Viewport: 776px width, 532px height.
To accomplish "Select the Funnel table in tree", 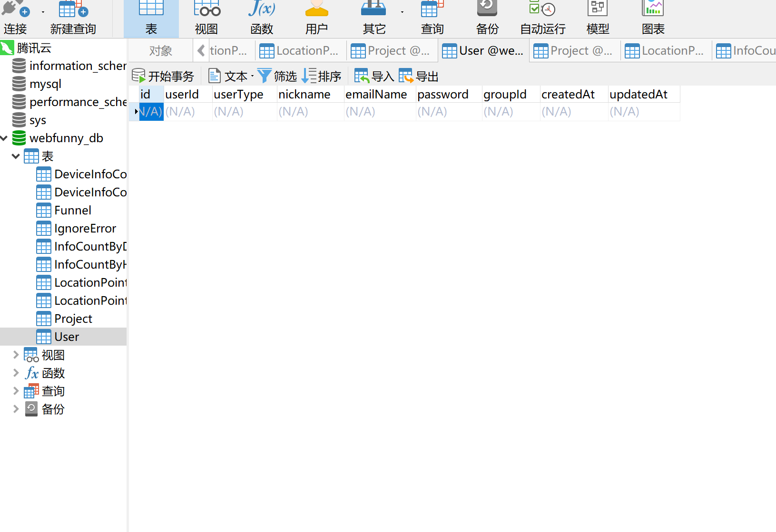I will tap(73, 210).
